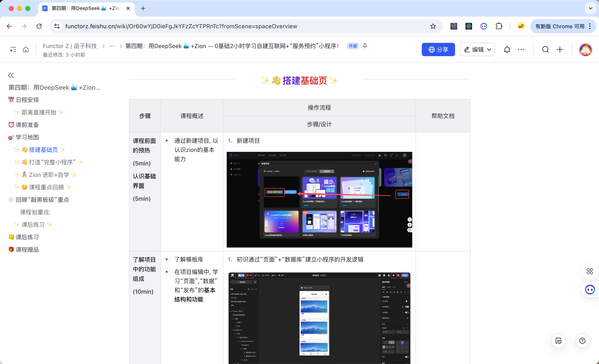The width and height of the screenshot is (599, 364).
Task: Open the widget grid icon on the right edge
Action: pyautogui.click(x=589, y=271)
